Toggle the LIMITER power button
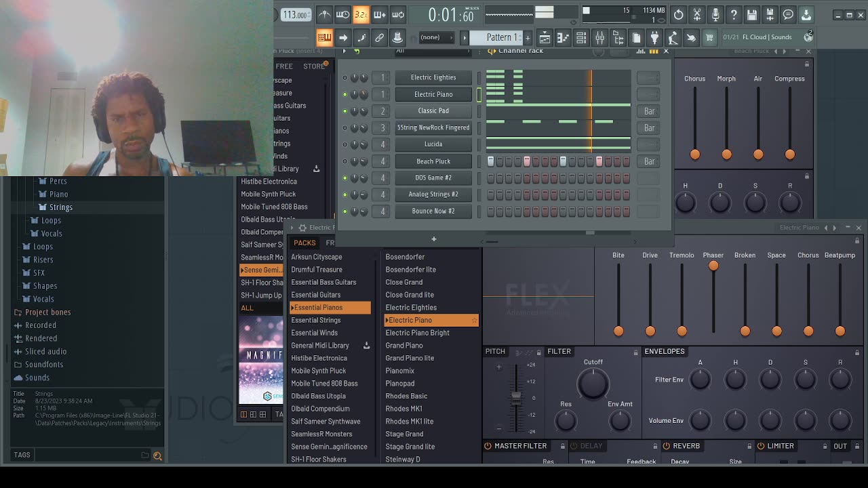This screenshot has width=868, height=488. coord(760,446)
